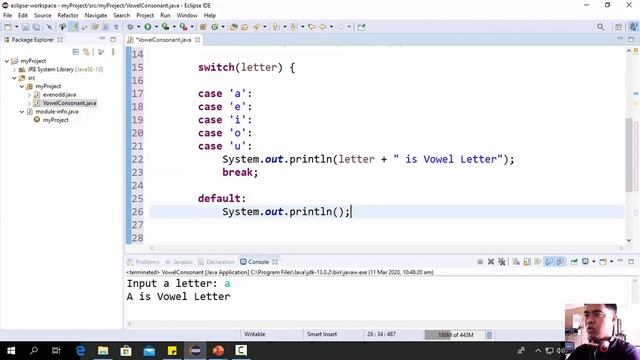Click the Search flashlight toolbar icon

click(256, 27)
